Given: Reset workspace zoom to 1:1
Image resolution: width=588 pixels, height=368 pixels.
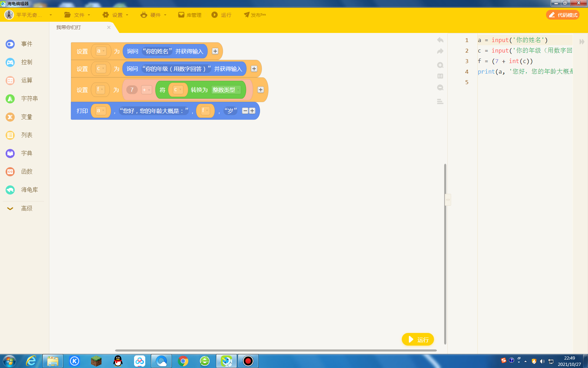Looking at the screenshot, I should [x=440, y=76].
